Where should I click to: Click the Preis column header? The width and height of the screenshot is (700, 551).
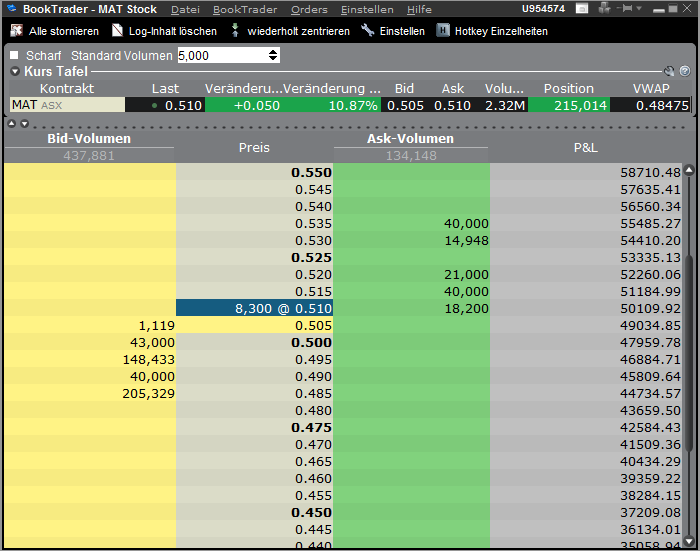pyautogui.click(x=254, y=147)
